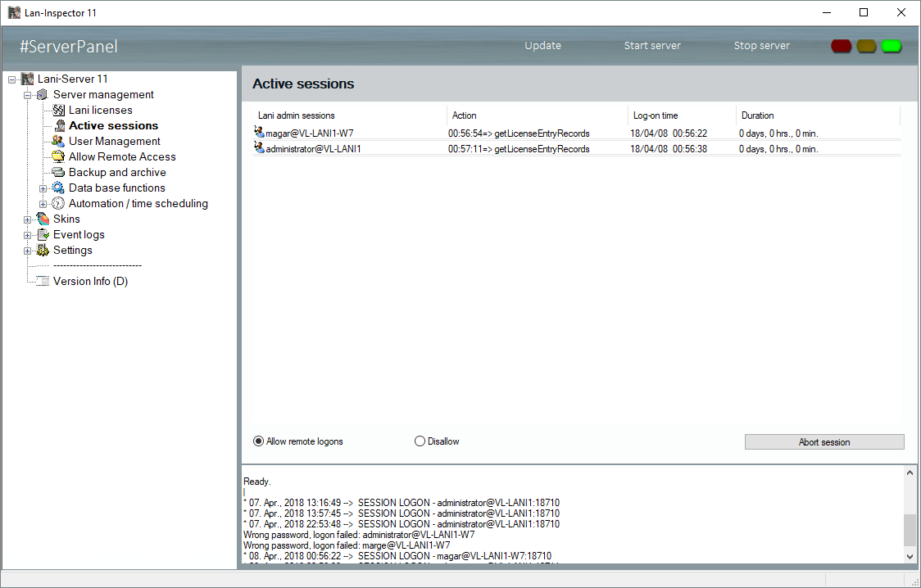Select the Disallow radio button

[420, 441]
